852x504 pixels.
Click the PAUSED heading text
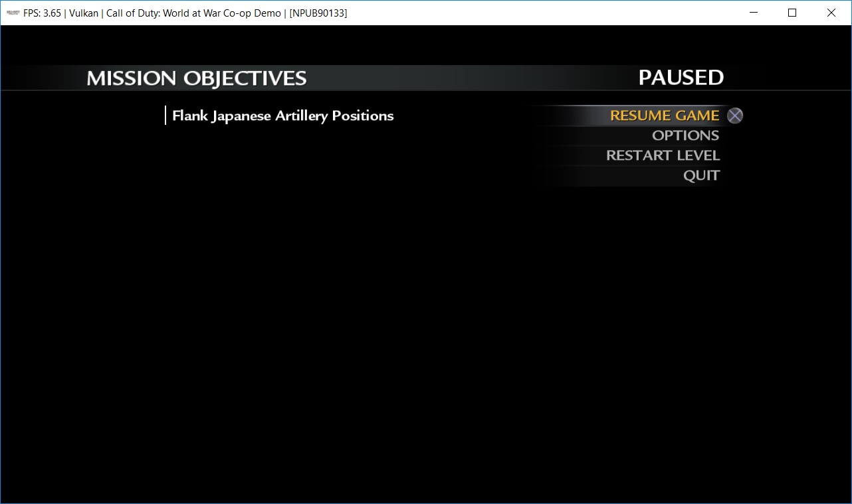681,78
